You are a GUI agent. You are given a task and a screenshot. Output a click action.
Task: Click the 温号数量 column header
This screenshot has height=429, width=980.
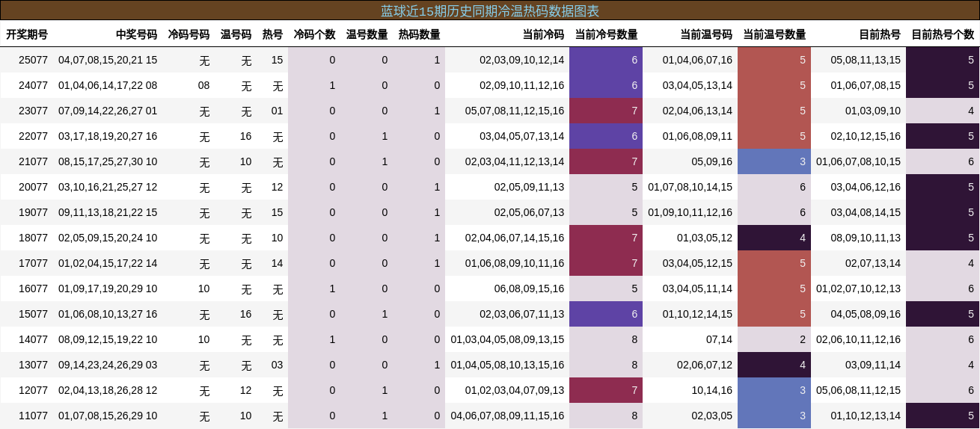coord(367,34)
